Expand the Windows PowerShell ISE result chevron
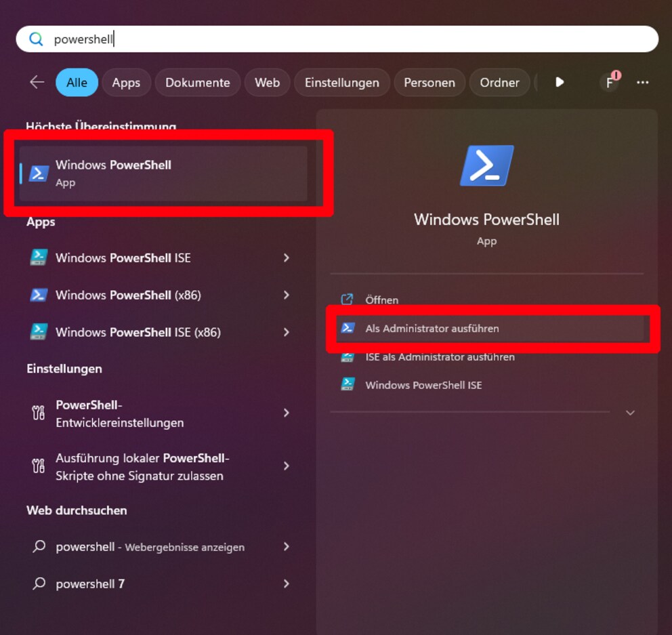Viewport: 672px width, 635px height. point(287,258)
